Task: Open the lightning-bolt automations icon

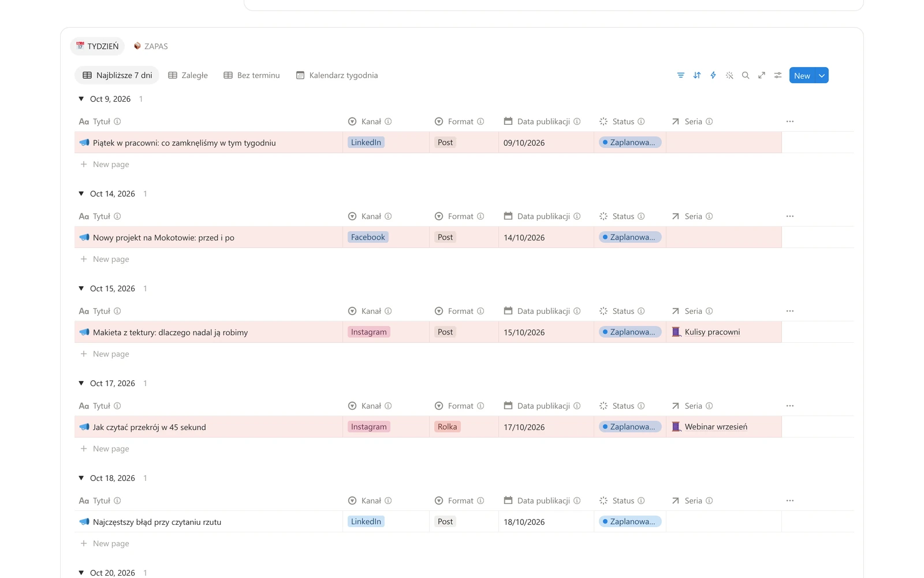Action: coord(713,75)
